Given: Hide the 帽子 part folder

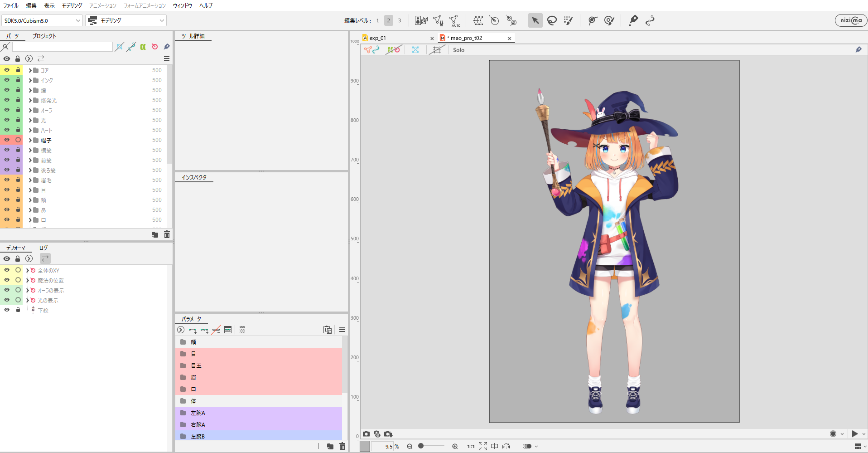Looking at the screenshot, I should click(7, 140).
